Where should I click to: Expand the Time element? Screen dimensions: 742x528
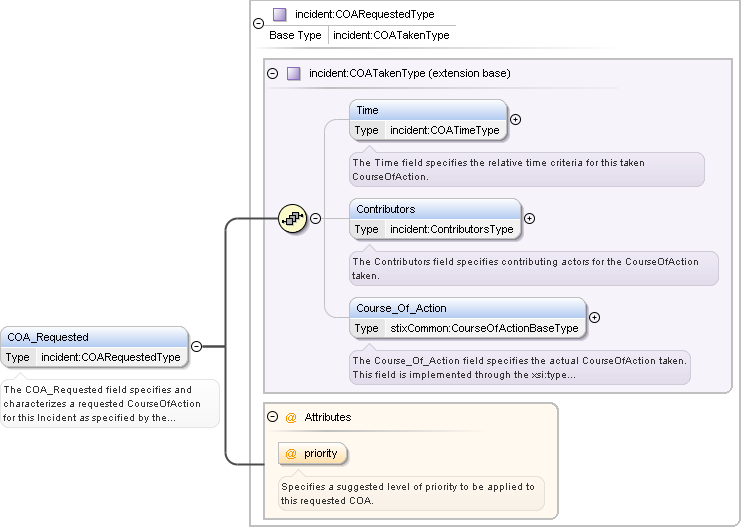coord(516,119)
